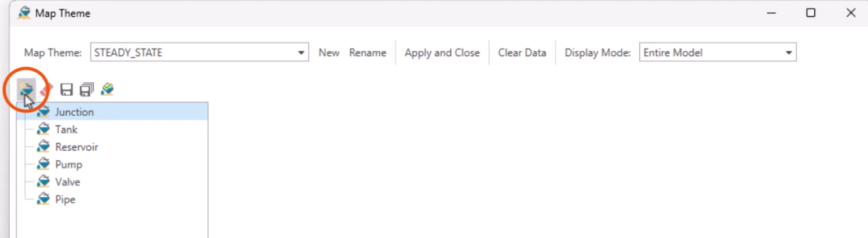Viewport: 868px width, 238px height.
Task: Open the Display Mode dropdown arrow
Action: [x=788, y=53]
